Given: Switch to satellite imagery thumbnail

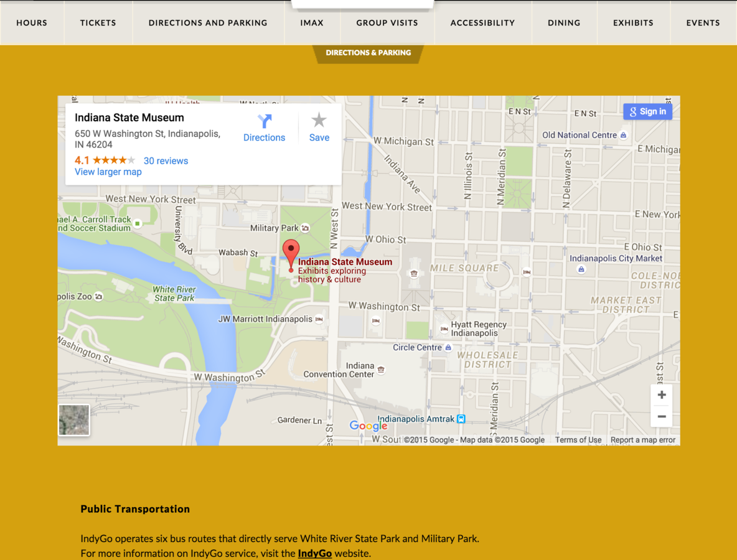Looking at the screenshot, I should point(74,420).
